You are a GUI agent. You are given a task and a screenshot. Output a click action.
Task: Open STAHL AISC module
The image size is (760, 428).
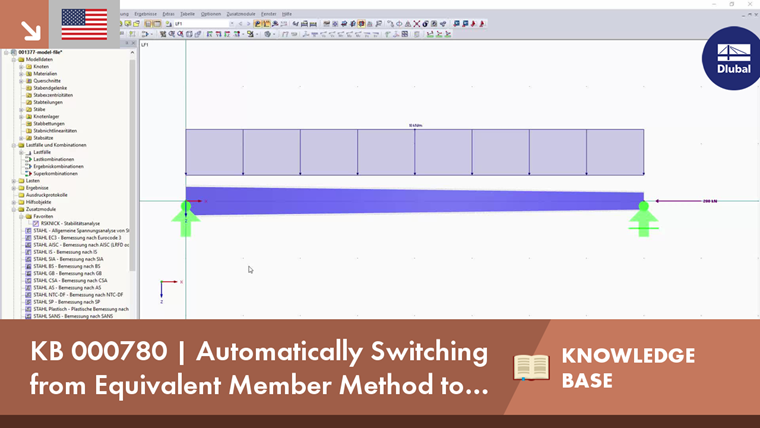(x=81, y=245)
